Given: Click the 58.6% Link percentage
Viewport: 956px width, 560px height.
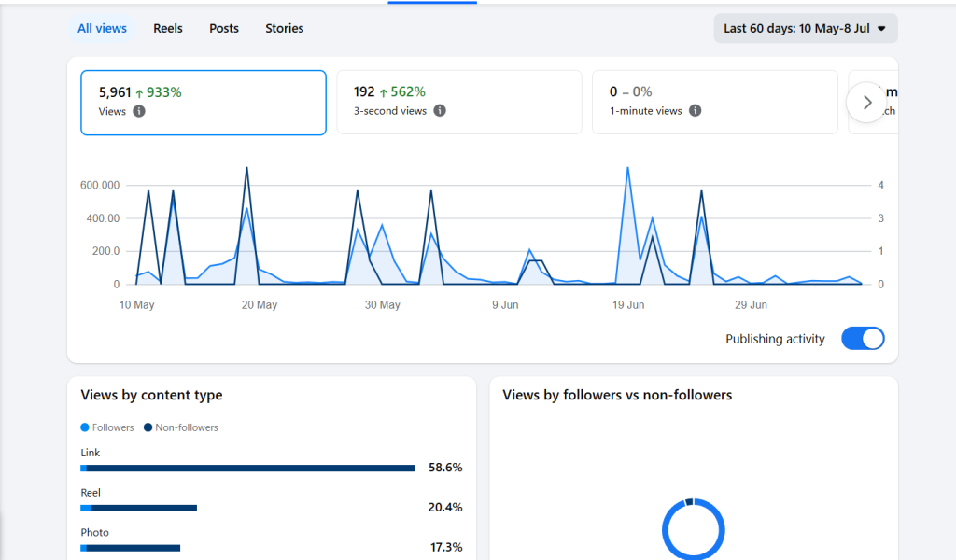Looking at the screenshot, I should pyautogui.click(x=445, y=468).
